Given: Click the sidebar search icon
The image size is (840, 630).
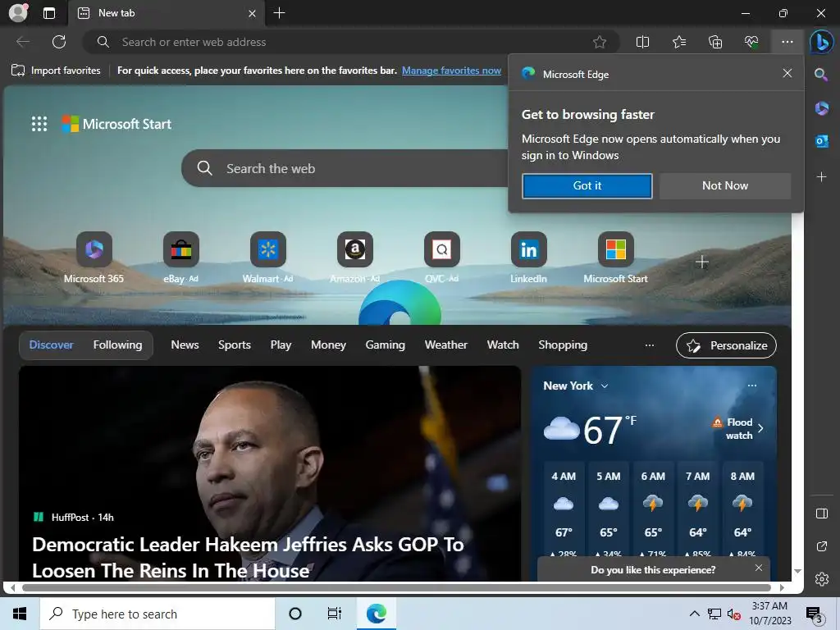Looking at the screenshot, I should click(x=821, y=75).
